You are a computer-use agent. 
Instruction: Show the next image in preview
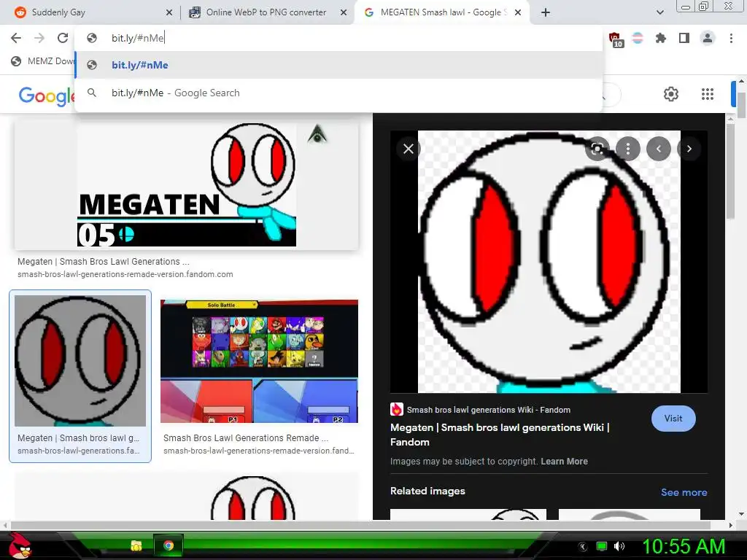click(689, 149)
